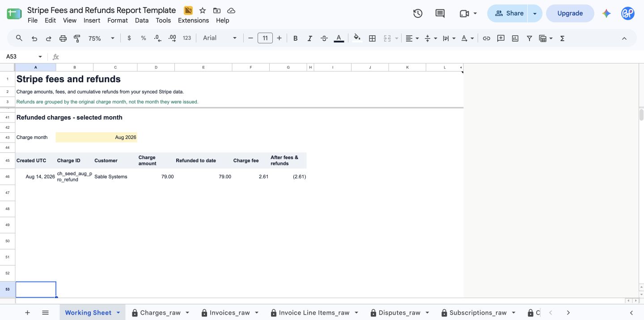Open the fill color picker
644x320 pixels.
pyautogui.click(x=357, y=38)
